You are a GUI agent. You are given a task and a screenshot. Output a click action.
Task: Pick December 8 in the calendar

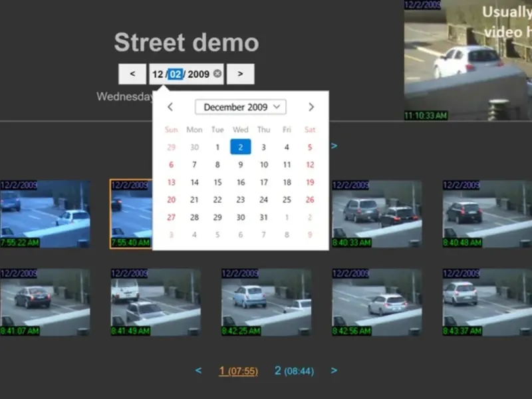coord(217,164)
